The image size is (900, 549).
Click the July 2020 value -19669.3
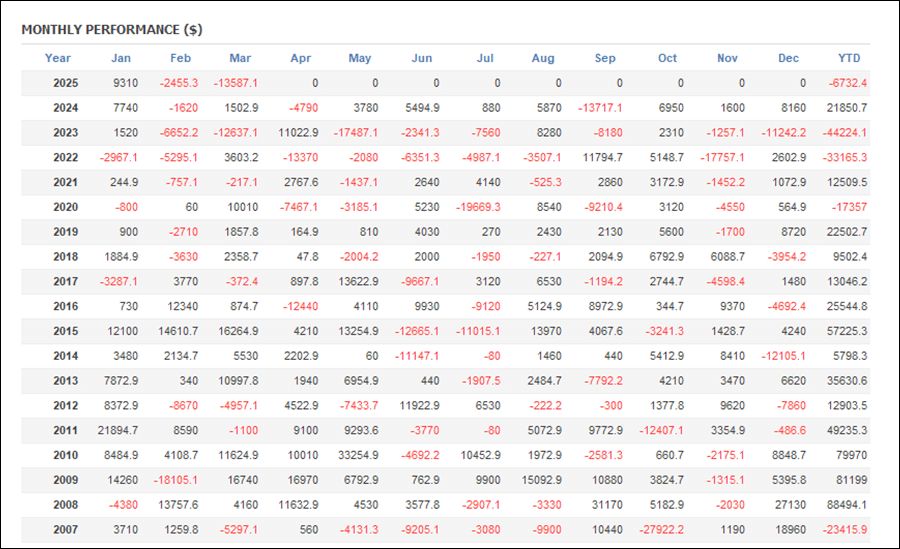[479, 207]
